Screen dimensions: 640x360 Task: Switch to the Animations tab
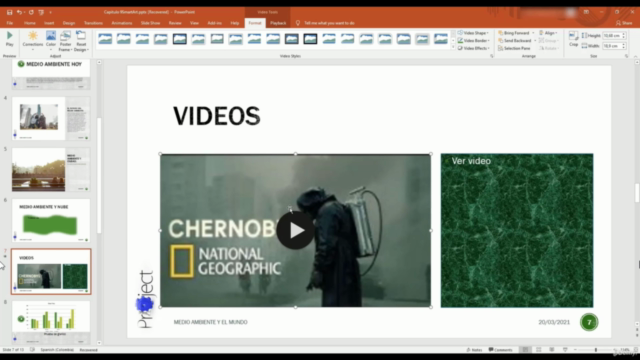[122, 23]
